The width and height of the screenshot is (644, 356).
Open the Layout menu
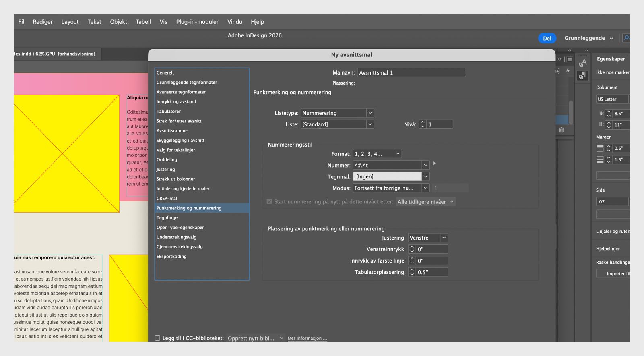click(70, 22)
